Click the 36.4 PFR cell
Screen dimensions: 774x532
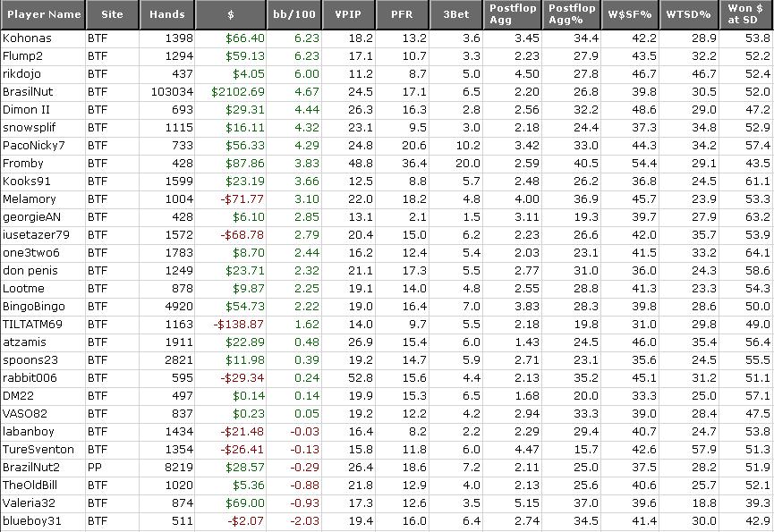coord(414,164)
